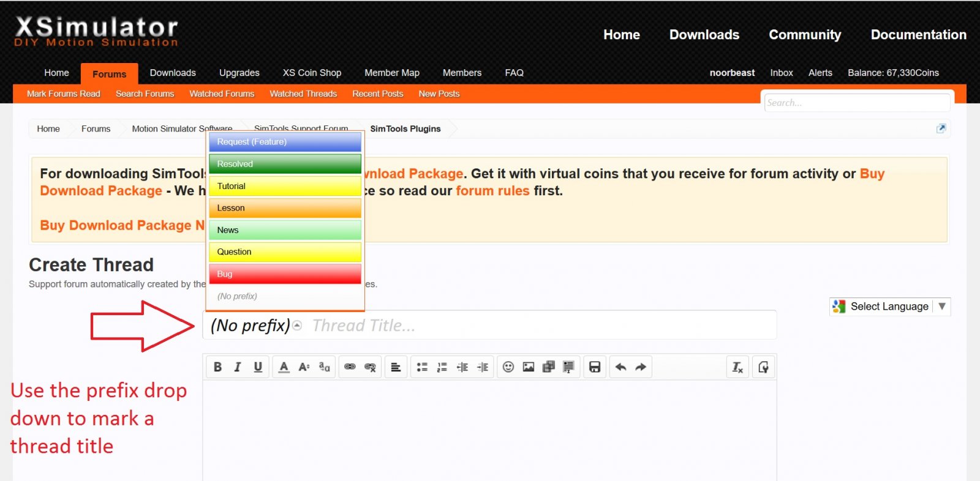Click the save draft floppy icon
980x481 pixels.
pyautogui.click(x=594, y=367)
